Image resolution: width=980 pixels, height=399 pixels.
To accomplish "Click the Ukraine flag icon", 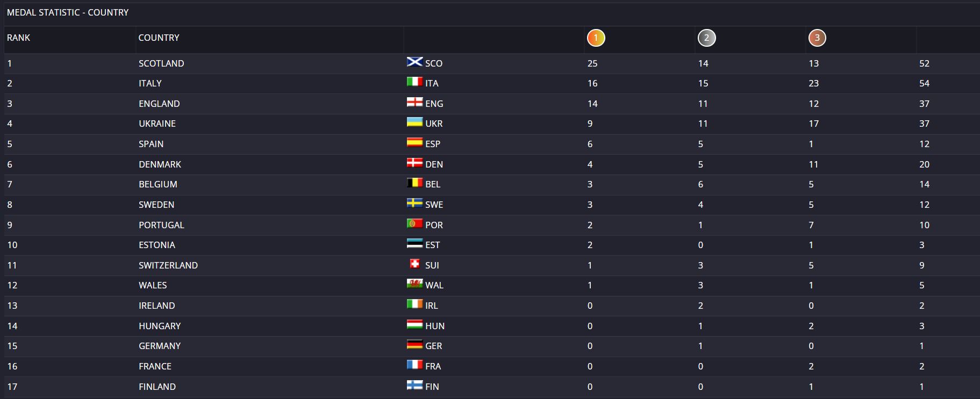I will tap(414, 122).
